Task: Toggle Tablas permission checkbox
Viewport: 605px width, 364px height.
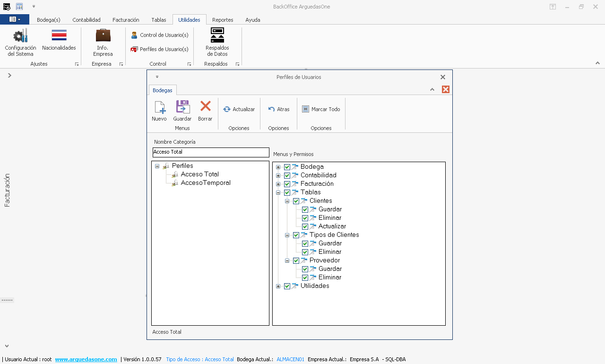Action: 287,192
